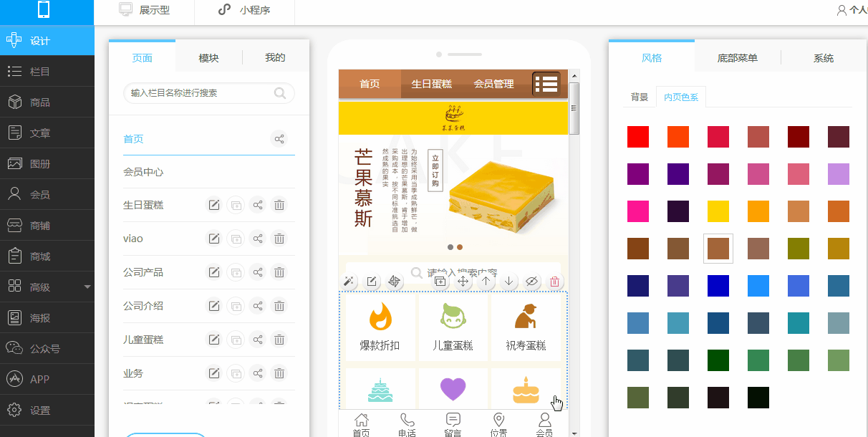This screenshot has width=868, height=437.
Task: Open the 栏目 columns section
Action: [x=47, y=72]
